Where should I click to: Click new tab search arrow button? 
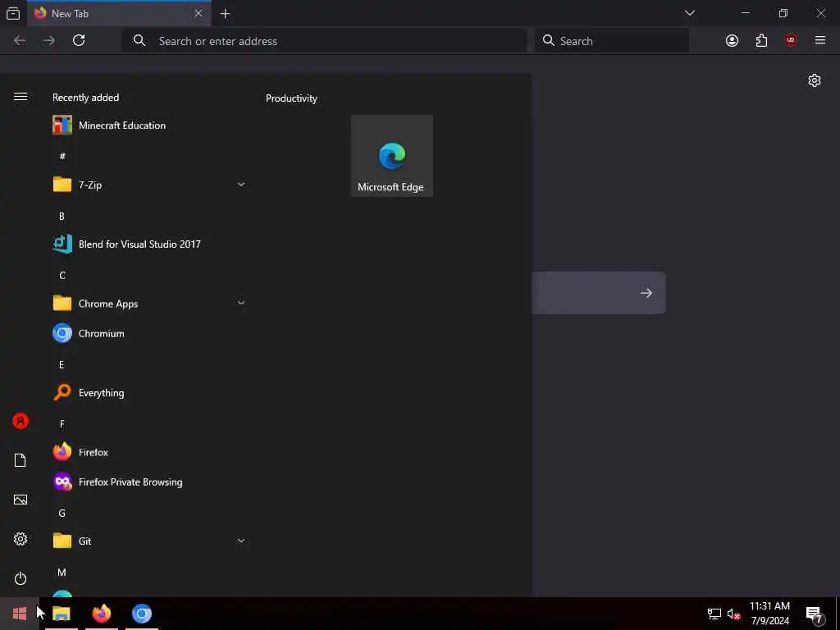[x=646, y=293]
